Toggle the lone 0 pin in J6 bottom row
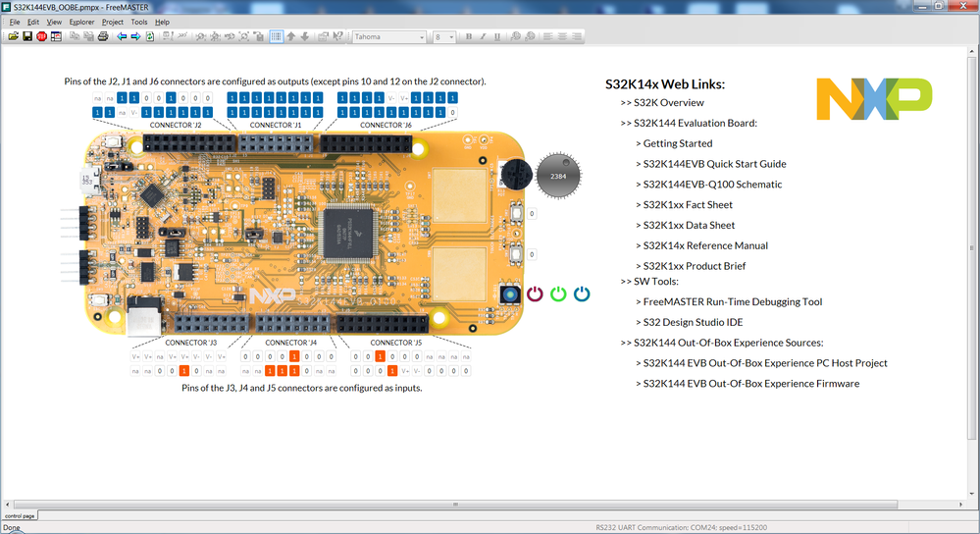 452,113
